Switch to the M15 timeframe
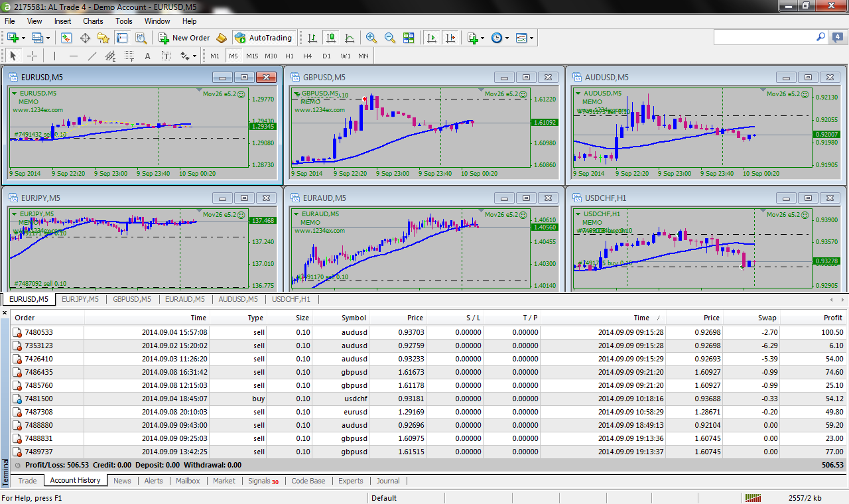849x504 pixels. click(x=252, y=56)
